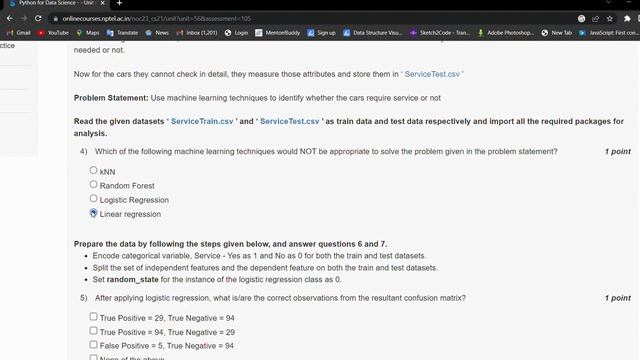Open the YouTube bookmark
The width and height of the screenshot is (640, 360).
tap(53, 33)
